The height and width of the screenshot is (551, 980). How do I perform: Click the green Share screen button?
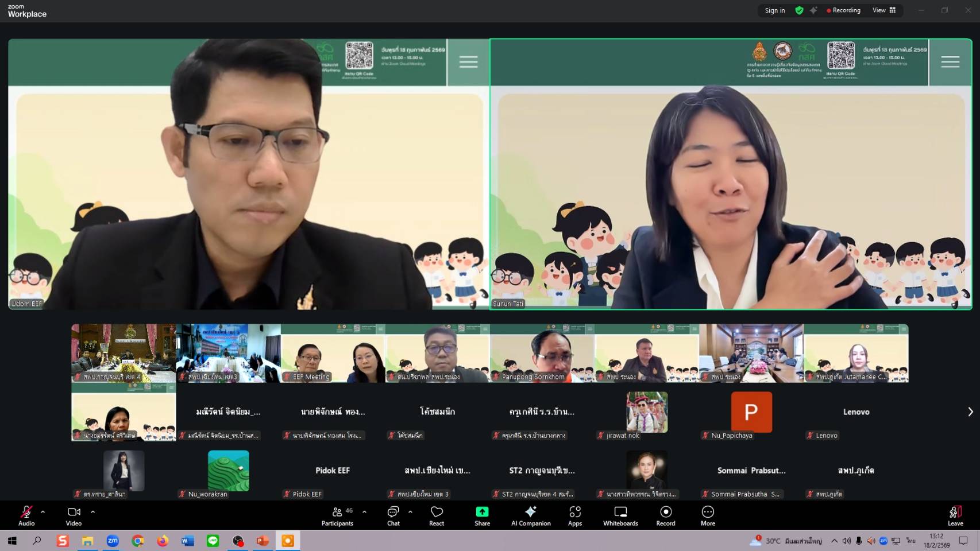(x=482, y=515)
